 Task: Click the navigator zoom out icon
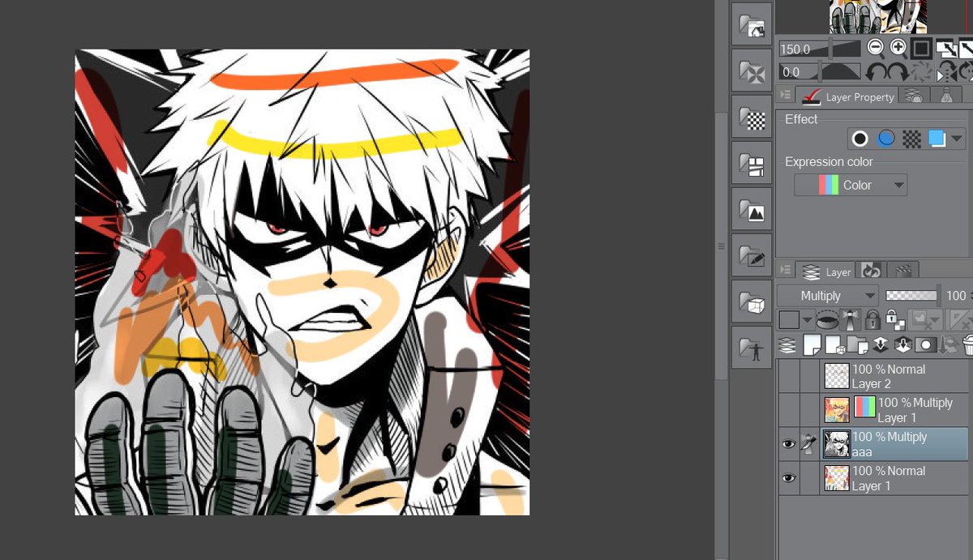pyautogui.click(x=875, y=48)
